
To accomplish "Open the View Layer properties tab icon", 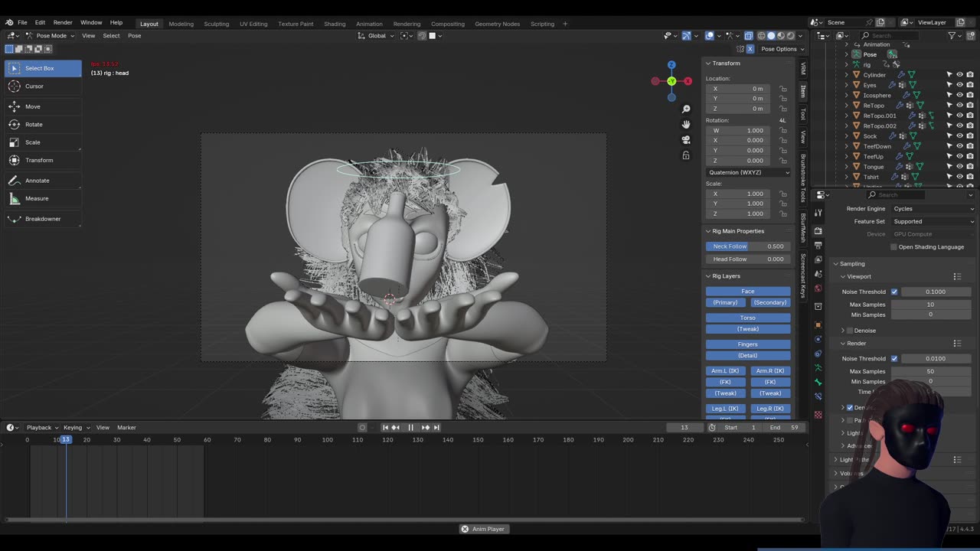I will (x=818, y=260).
